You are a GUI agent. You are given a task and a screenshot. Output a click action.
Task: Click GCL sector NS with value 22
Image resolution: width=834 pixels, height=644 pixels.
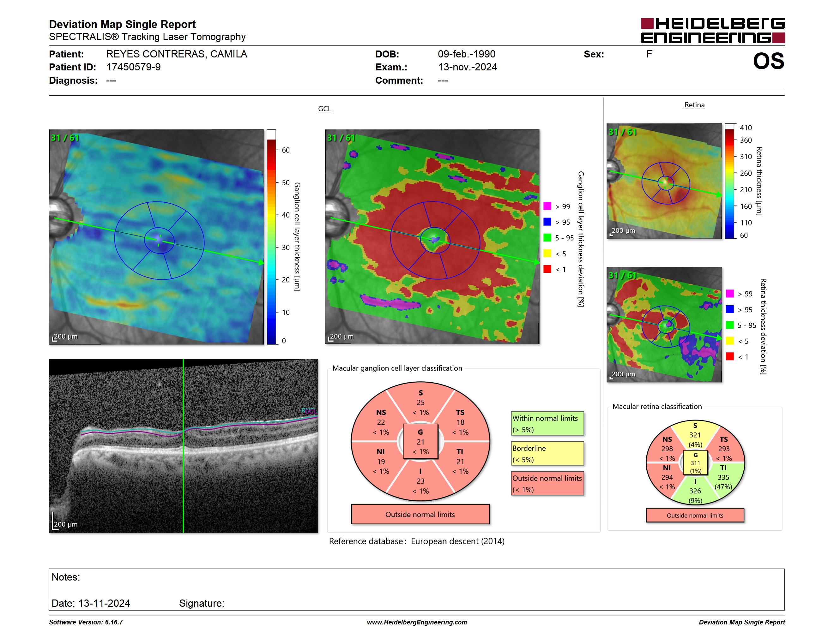pyautogui.click(x=381, y=422)
